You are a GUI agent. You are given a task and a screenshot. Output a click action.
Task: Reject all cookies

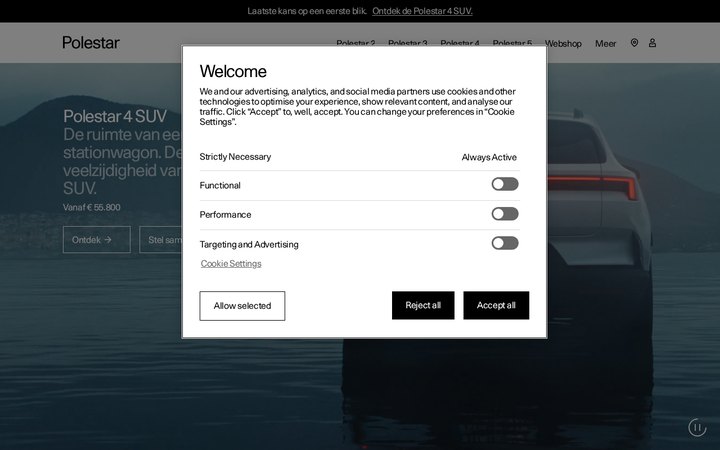tap(423, 305)
